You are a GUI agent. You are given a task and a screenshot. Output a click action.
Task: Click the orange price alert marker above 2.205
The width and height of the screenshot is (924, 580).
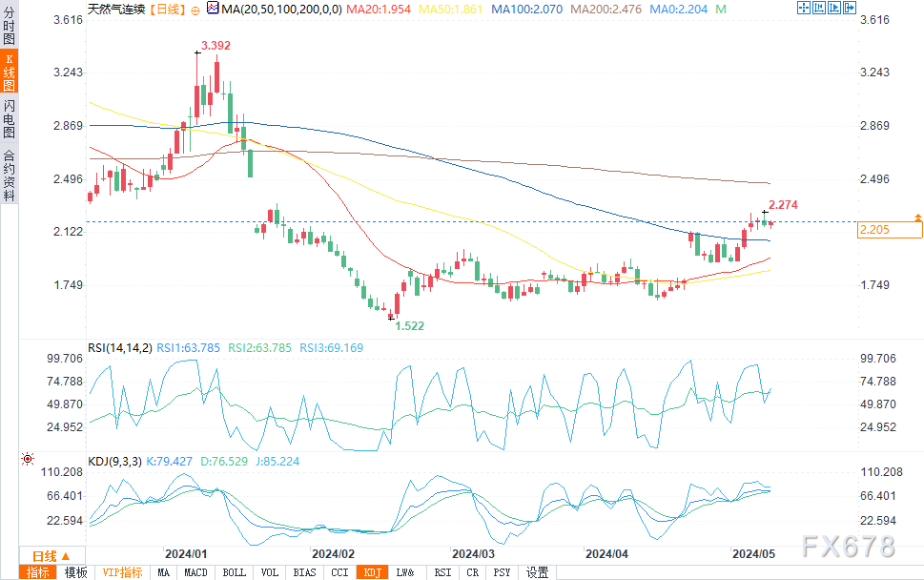point(918,217)
